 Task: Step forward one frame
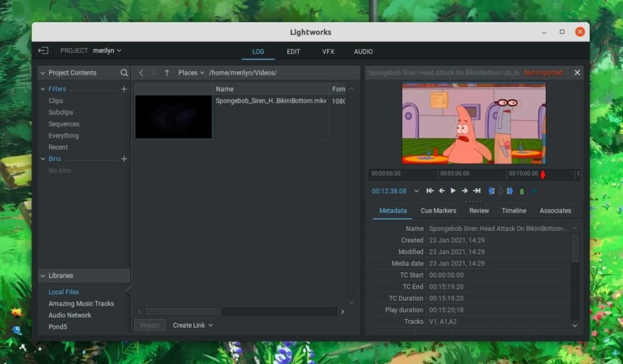[465, 191]
